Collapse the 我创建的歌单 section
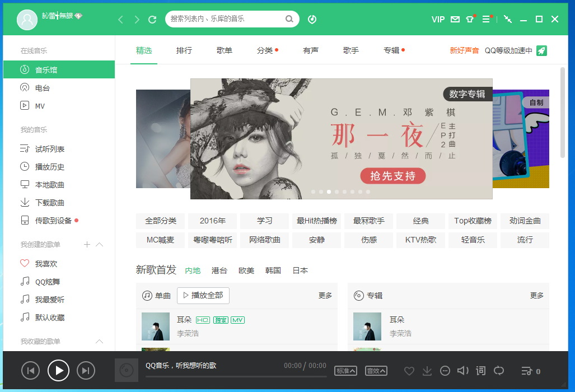 pyautogui.click(x=99, y=245)
